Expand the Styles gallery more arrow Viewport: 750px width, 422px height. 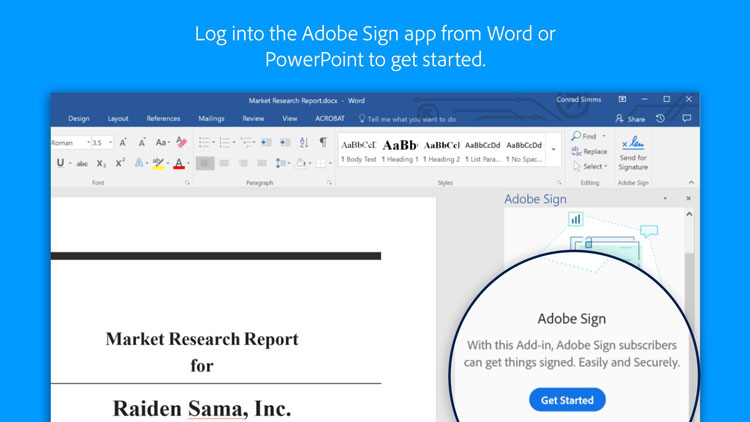tap(553, 149)
